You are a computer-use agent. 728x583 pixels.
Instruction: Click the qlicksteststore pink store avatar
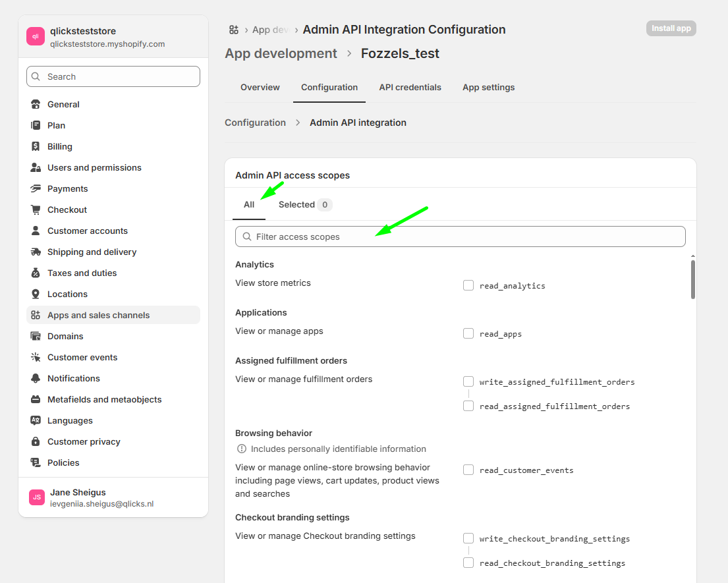36,36
